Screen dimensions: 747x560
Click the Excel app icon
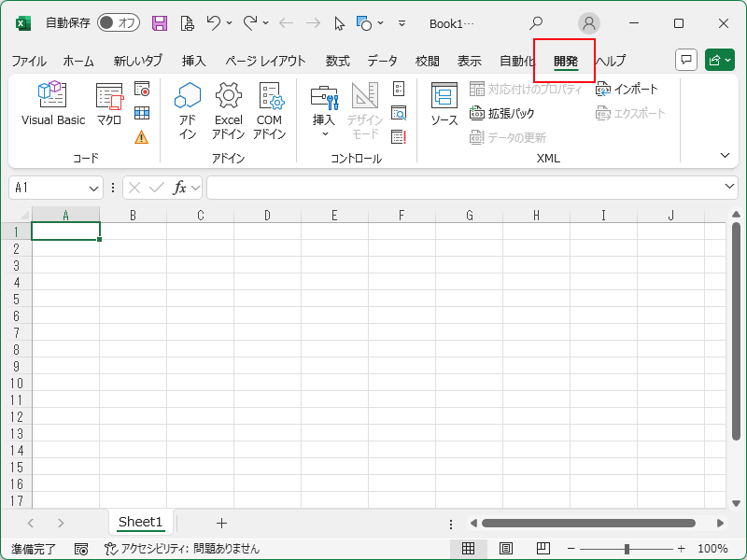coord(22,22)
